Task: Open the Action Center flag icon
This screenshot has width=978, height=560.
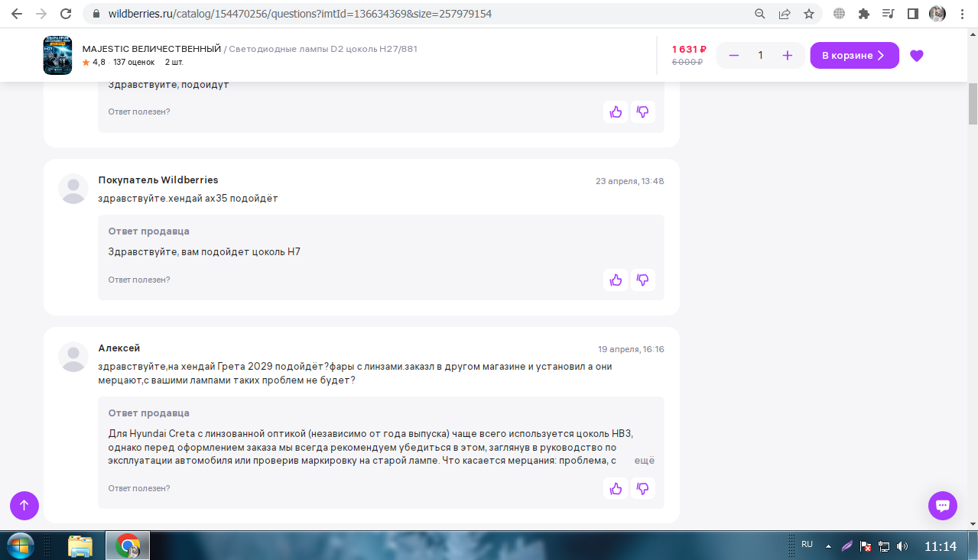Action: 866,546
